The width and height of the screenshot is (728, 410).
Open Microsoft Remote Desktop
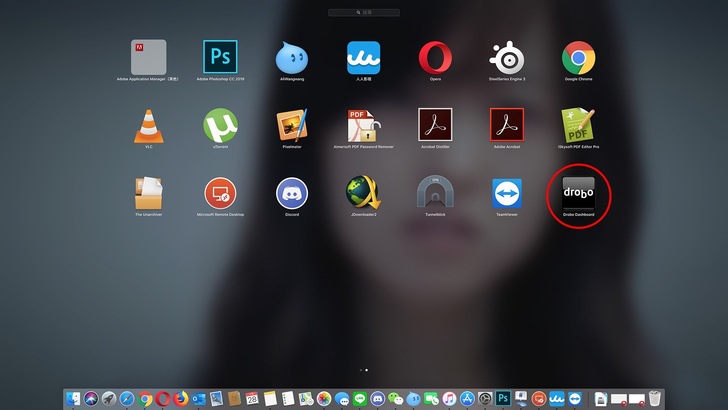point(220,193)
